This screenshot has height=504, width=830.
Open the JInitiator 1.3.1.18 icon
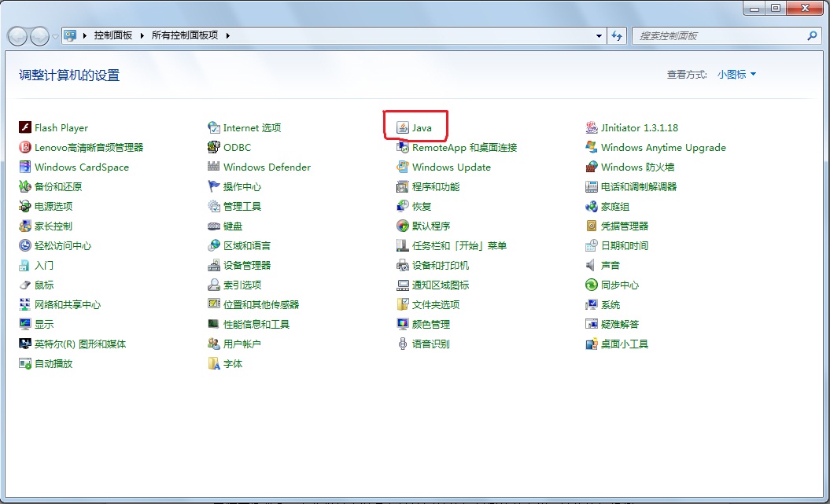pos(592,128)
